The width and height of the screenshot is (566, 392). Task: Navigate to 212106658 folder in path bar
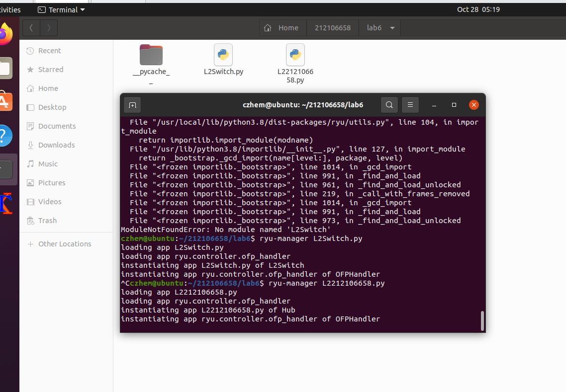point(332,28)
